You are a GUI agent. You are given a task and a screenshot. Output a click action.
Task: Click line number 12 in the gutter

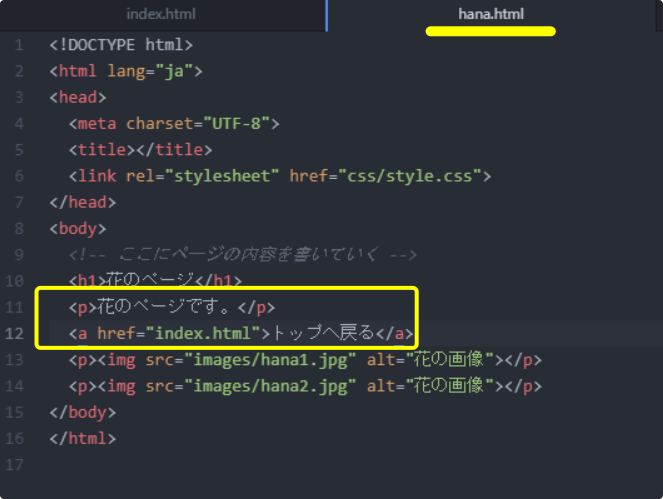pos(14,333)
